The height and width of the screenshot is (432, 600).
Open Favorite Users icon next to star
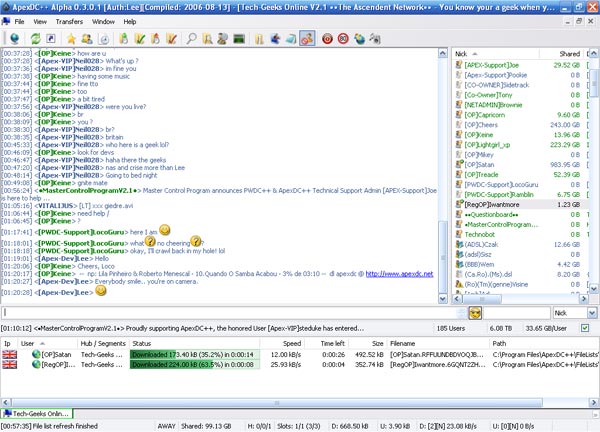pyautogui.click(x=87, y=39)
